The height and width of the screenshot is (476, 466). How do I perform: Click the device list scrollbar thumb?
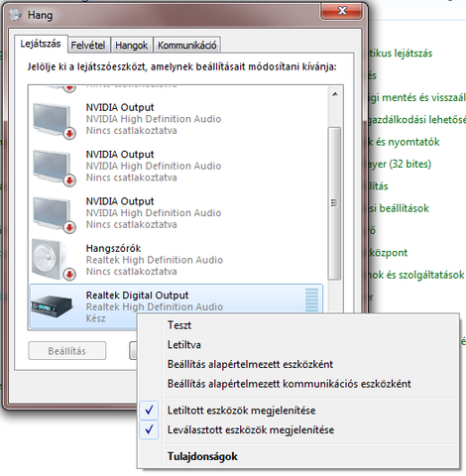334,203
